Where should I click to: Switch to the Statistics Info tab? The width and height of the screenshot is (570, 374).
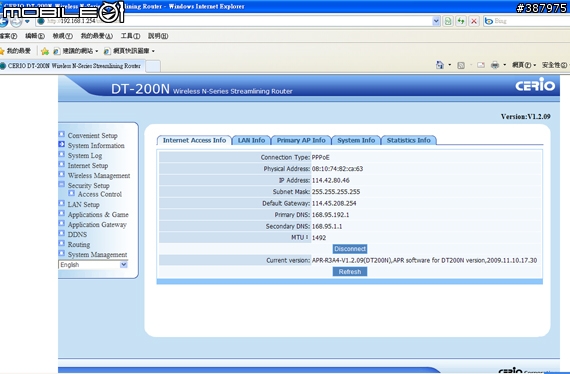pos(409,140)
